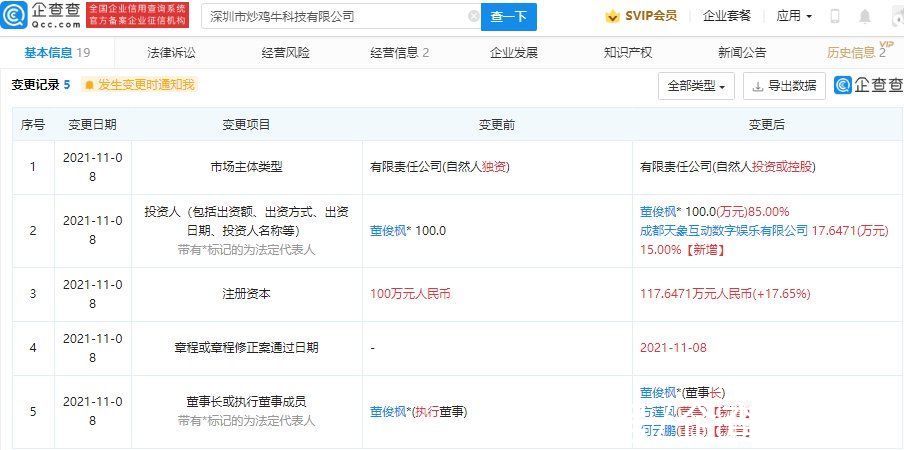Click 董俊枫 (董事长) link in row 5
The image size is (904, 450).
658,393
